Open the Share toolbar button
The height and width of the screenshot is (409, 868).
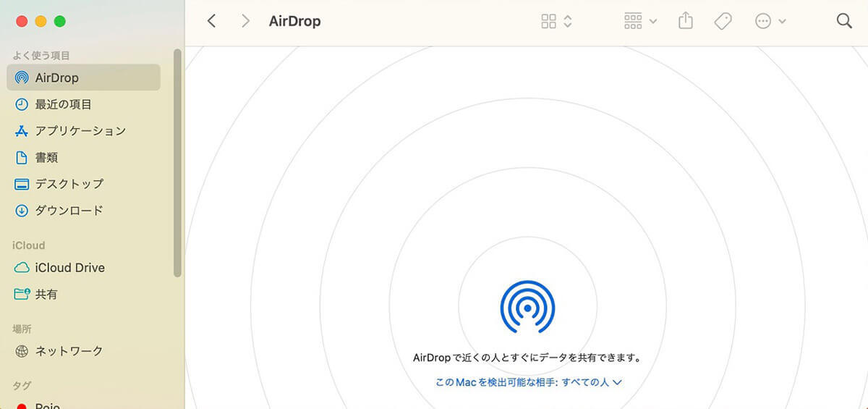(x=686, y=21)
